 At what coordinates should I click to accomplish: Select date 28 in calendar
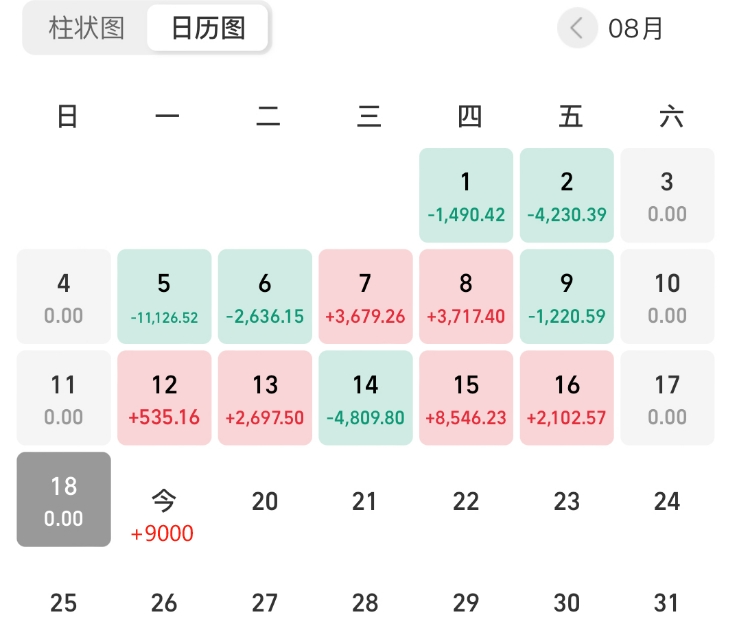(365, 603)
